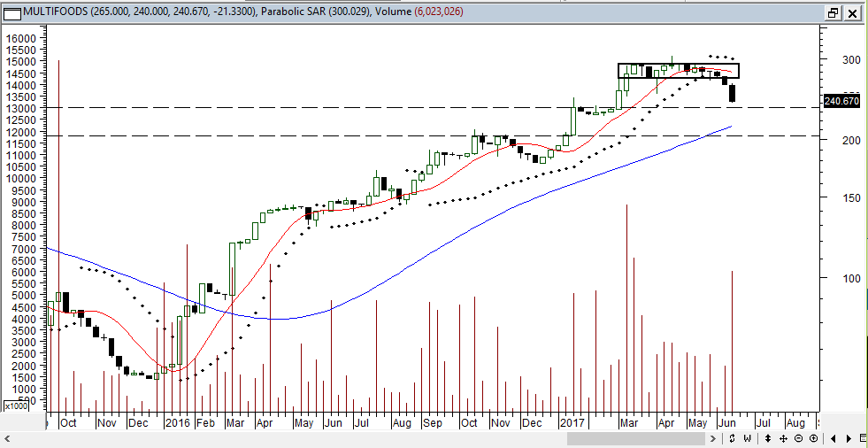
Task: Click the 1500 volume axis label
Action: 25,377
